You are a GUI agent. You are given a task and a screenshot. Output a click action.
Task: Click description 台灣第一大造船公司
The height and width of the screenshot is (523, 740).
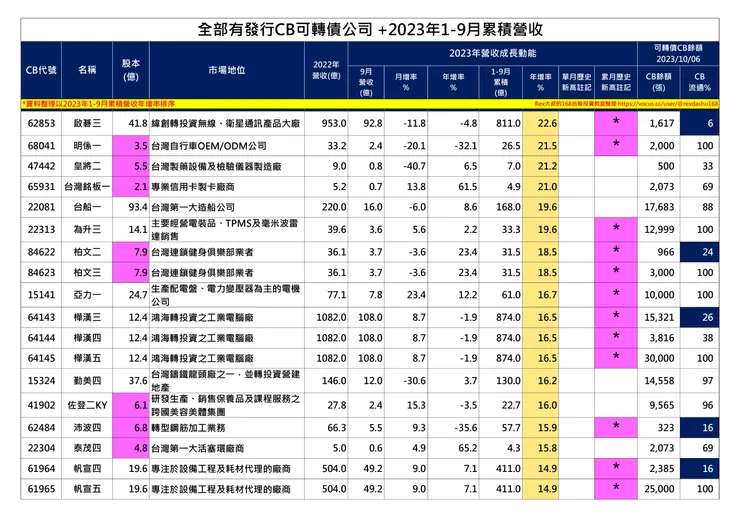point(193,207)
